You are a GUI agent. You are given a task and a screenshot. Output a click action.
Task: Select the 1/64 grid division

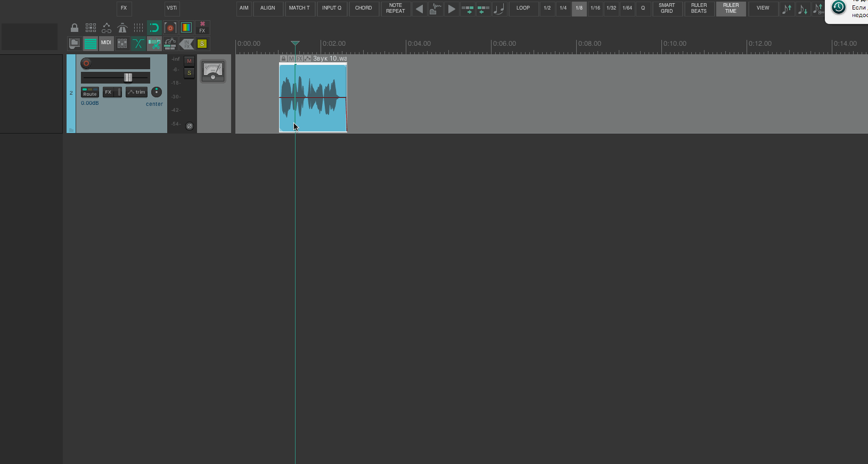pyautogui.click(x=627, y=9)
